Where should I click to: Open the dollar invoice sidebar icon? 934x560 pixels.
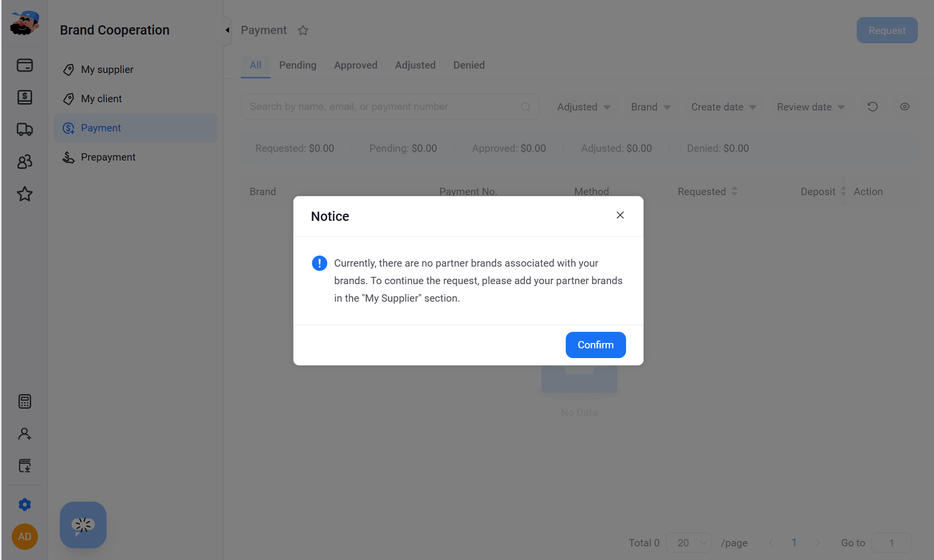25,97
